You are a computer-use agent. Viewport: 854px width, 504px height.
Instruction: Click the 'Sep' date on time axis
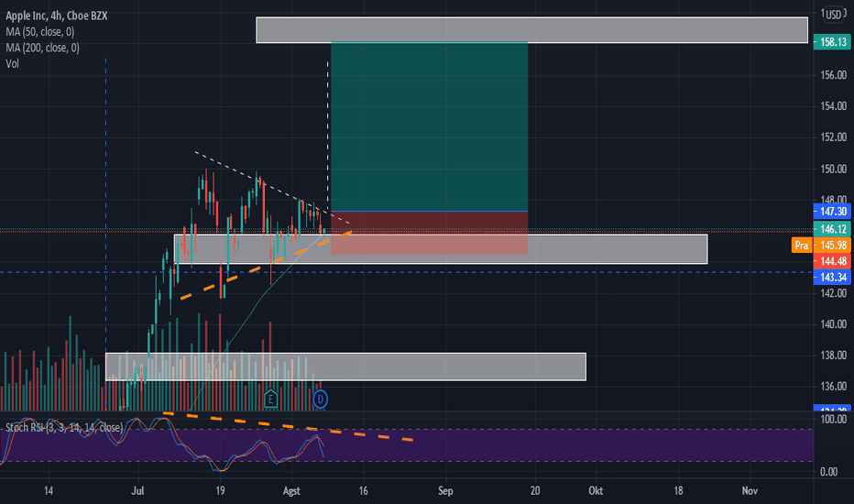445,491
